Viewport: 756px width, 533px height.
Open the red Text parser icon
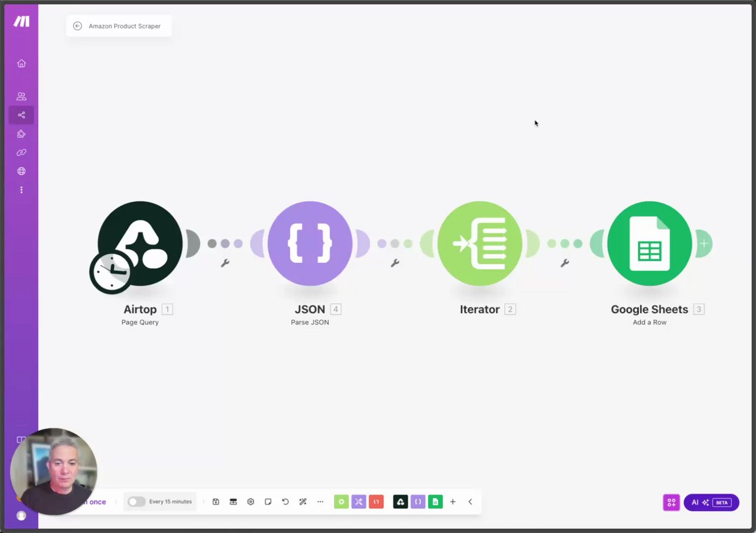376,502
